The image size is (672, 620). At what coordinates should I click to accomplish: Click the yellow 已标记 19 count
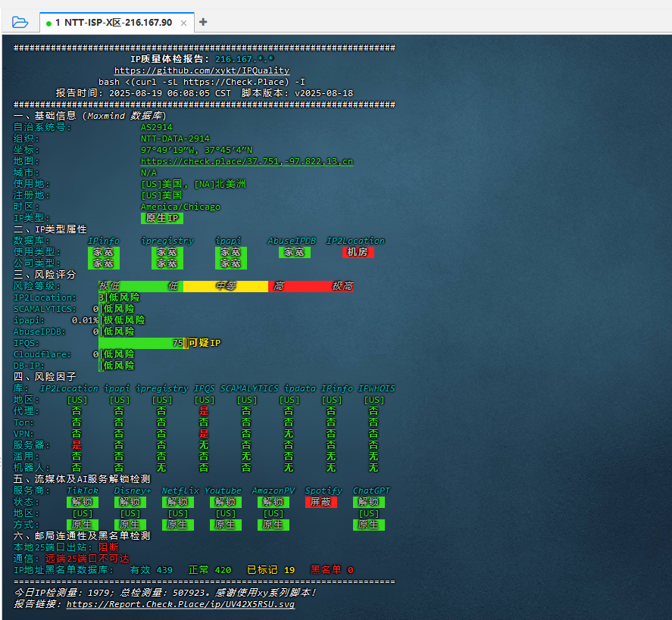click(x=271, y=570)
